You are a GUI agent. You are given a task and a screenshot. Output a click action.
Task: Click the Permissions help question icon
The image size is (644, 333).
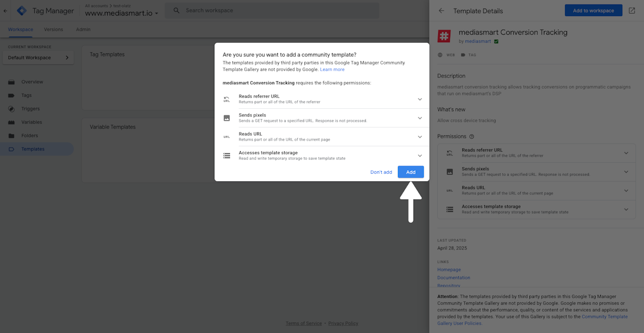point(471,137)
